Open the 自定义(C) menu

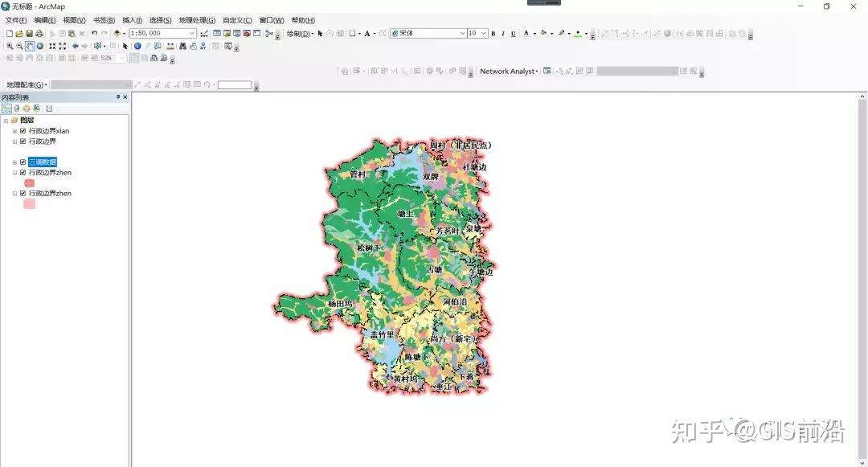[237, 20]
